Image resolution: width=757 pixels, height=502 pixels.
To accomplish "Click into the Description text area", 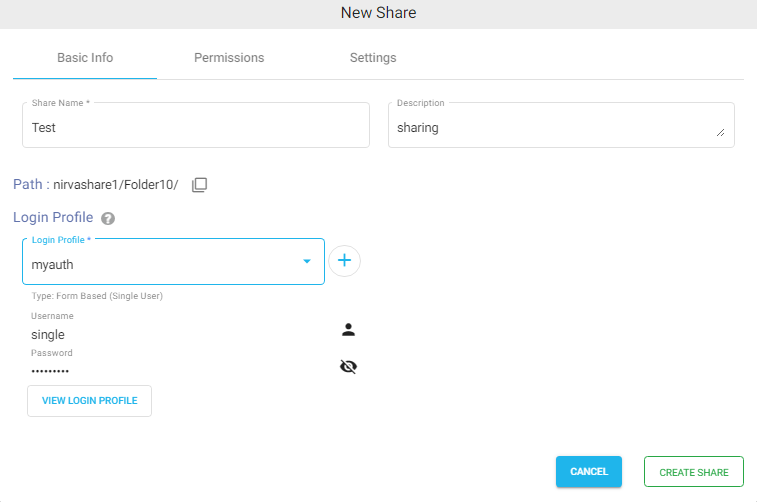I will pyautogui.click(x=550, y=127).
